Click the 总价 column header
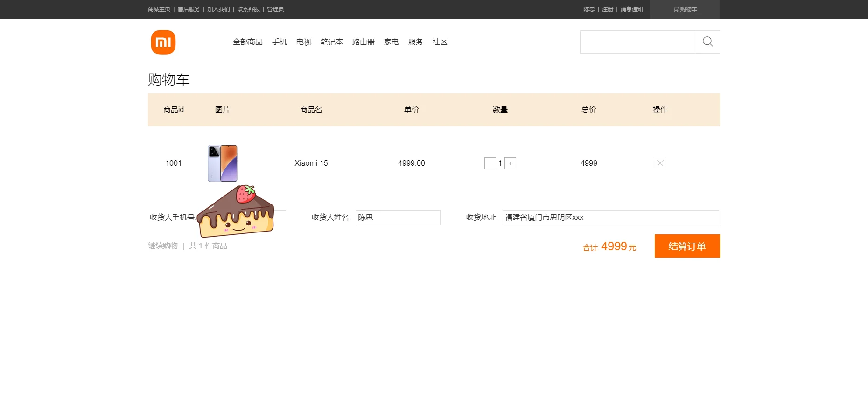Viewport: 868px width, 415px height. click(x=589, y=110)
